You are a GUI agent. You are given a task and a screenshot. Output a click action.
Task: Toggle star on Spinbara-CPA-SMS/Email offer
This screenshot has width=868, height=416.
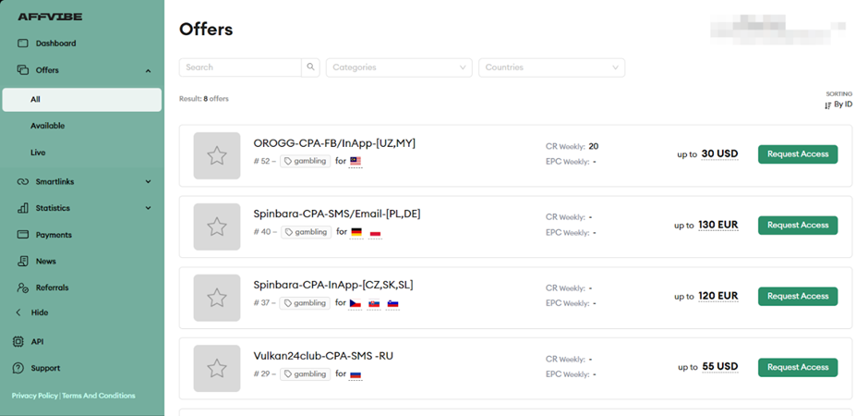(217, 226)
